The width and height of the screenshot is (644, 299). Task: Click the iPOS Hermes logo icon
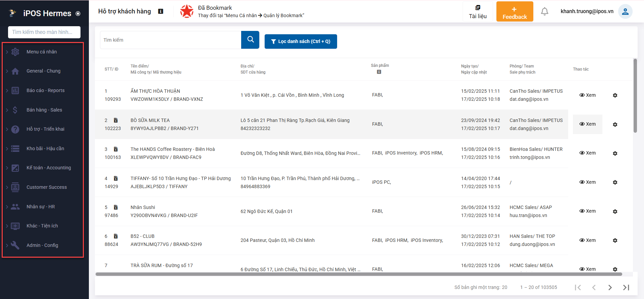pyautogui.click(x=12, y=13)
